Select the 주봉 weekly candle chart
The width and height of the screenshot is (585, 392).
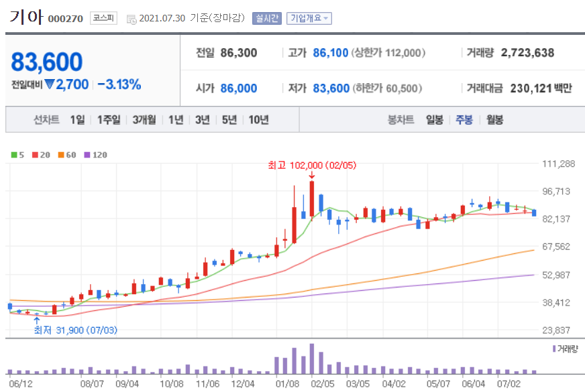click(x=464, y=120)
